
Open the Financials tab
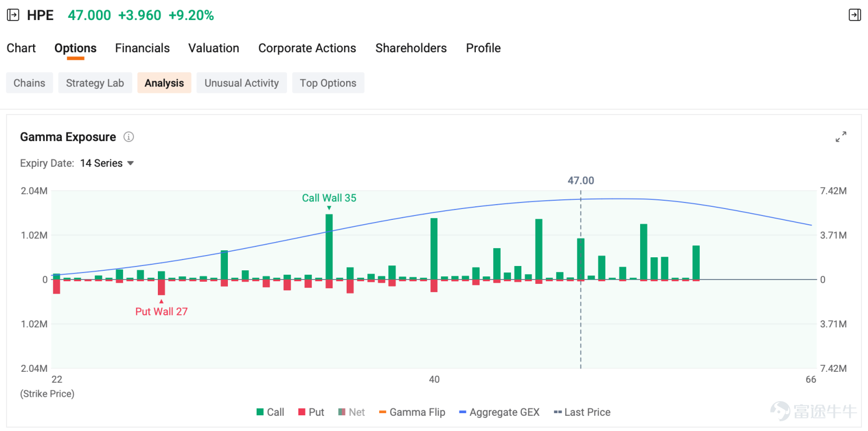pos(142,48)
